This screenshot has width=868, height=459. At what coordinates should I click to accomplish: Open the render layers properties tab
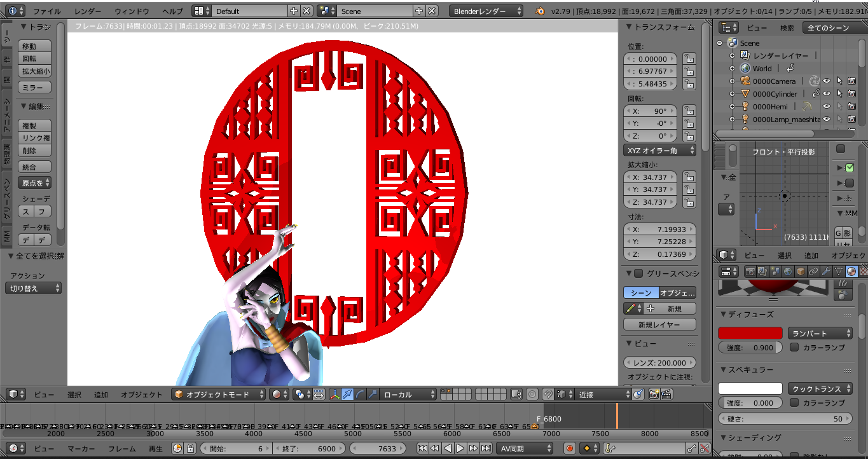click(x=762, y=271)
